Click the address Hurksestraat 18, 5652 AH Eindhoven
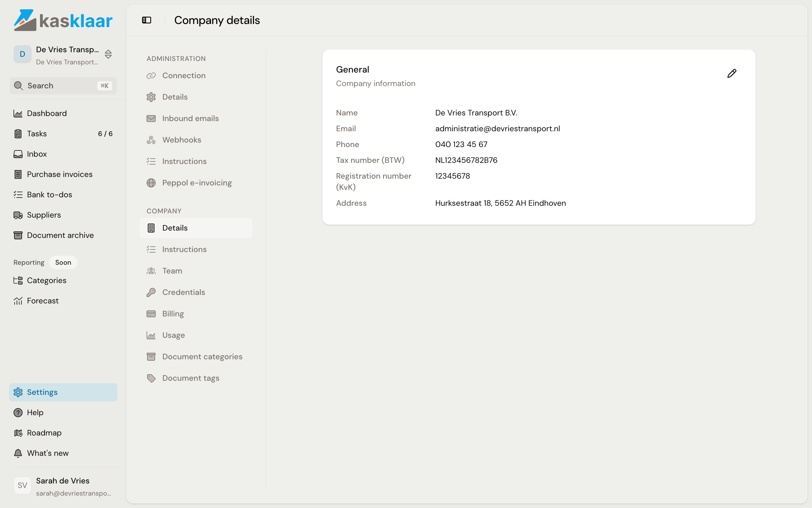The width and height of the screenshot is (812, 508). tap(500, 203)
